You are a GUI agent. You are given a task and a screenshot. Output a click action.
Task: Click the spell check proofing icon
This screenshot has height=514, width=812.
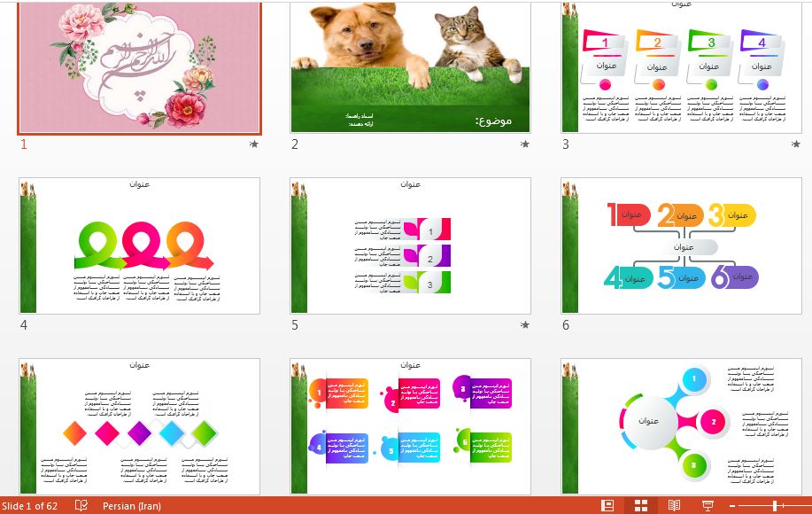tap(81, 505)
